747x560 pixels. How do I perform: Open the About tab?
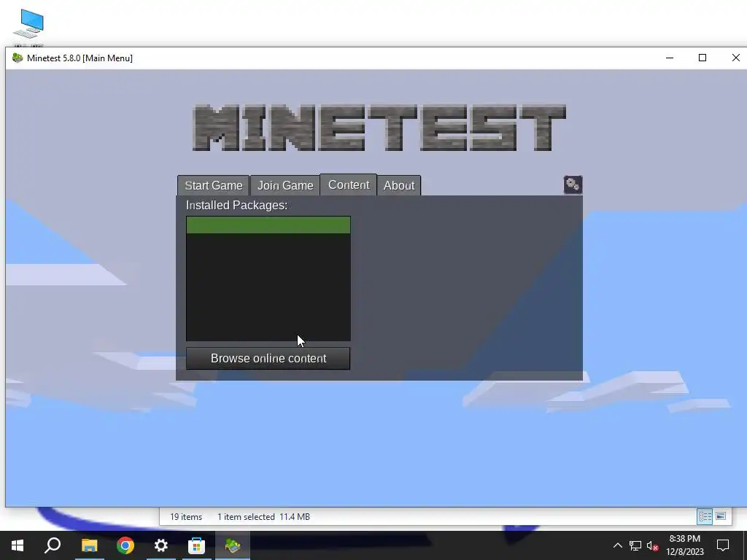399,185
